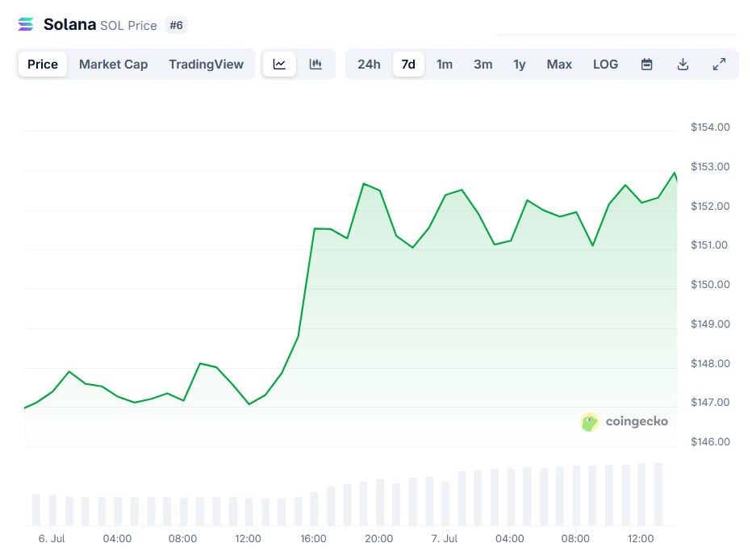Click the first 04:00 label after 6. Jul

117,538
